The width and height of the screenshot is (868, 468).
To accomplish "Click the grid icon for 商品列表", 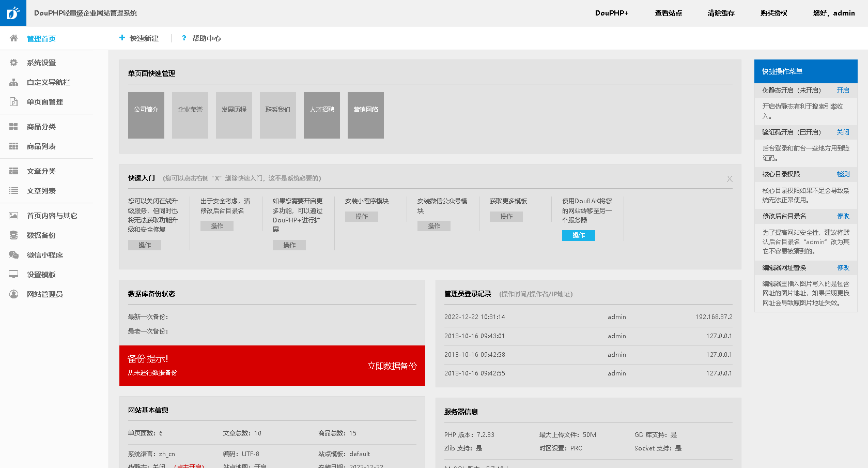I will click(x=13, y=146).
